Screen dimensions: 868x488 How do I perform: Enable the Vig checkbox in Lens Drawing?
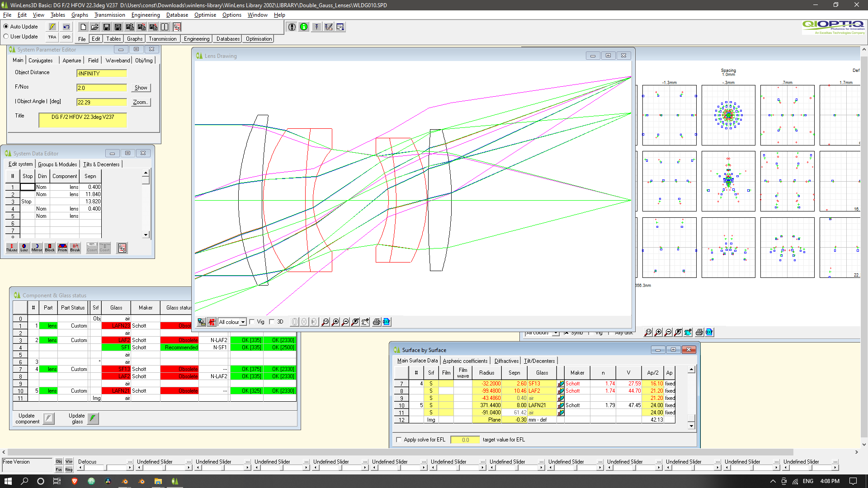click(252, 322)
